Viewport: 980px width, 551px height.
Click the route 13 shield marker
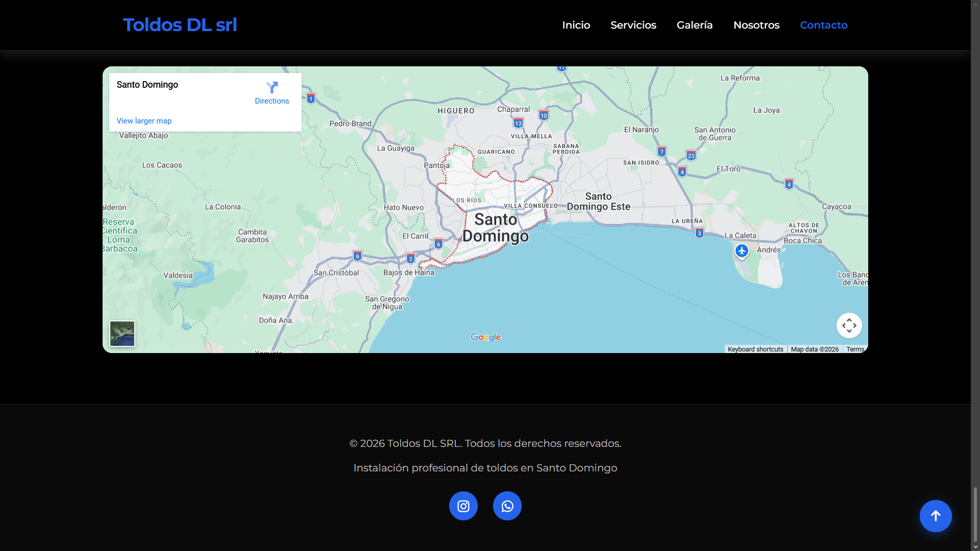tap(518, 123)
